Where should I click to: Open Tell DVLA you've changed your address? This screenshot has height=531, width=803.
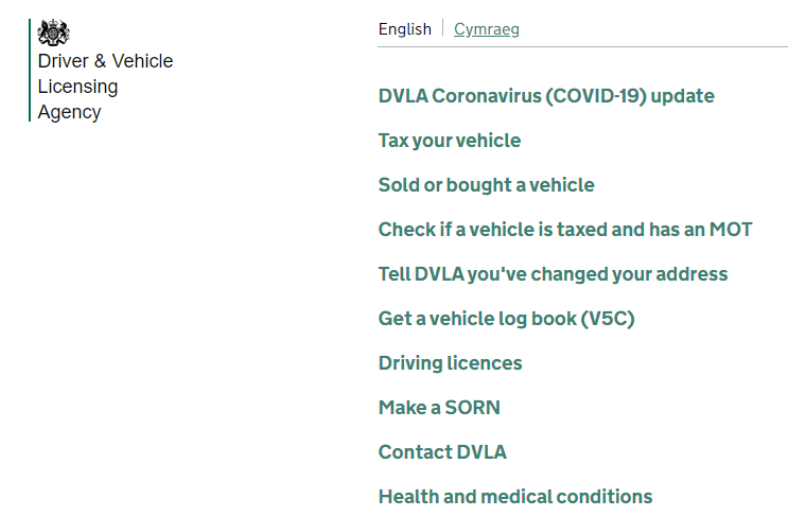pos(553,274)
